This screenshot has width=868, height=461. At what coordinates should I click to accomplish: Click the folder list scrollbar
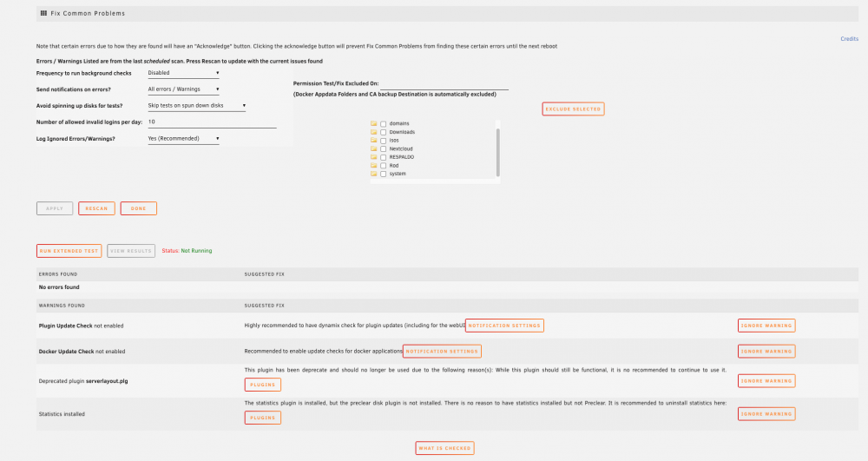click(497, 152)
